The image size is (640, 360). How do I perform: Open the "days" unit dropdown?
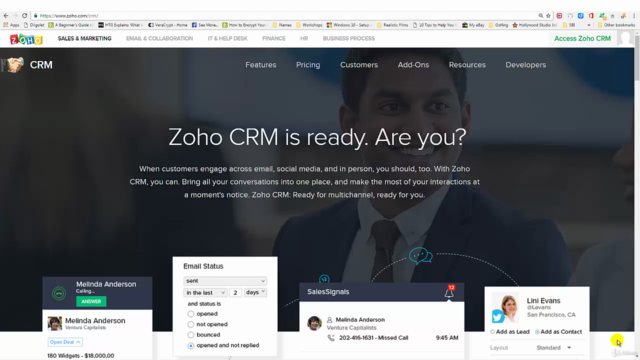(x=255, y=293)
